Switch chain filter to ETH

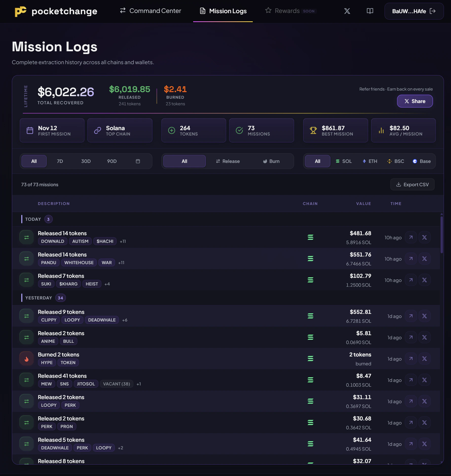click(x=370, y=161)
